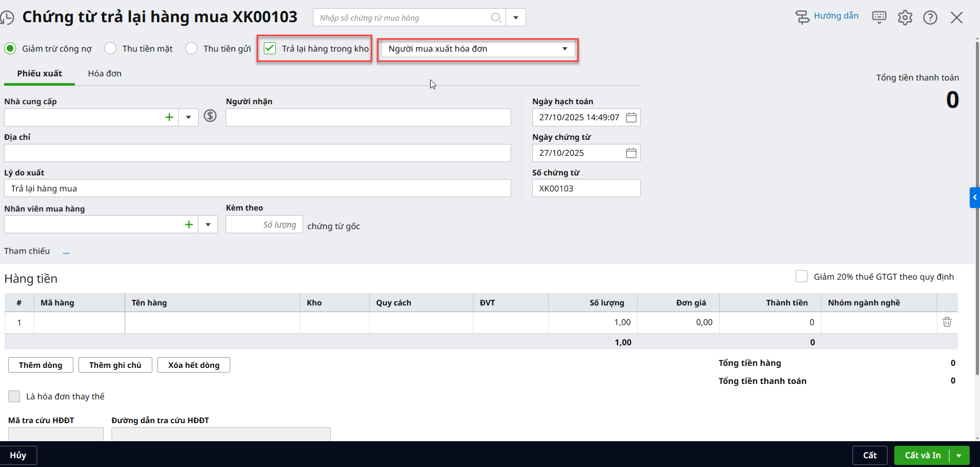
Task: Click the search magnifier in voucher lookup
Action: (496, 18)
